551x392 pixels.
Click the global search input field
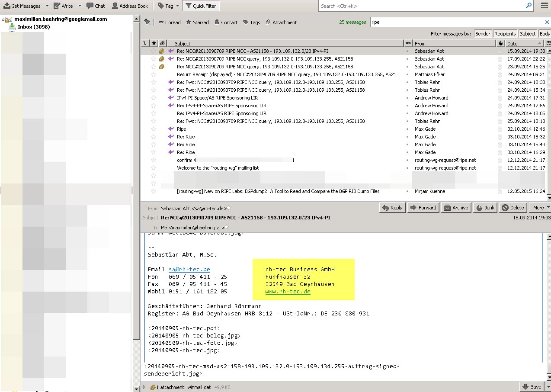pyautogui.click(x=422, y=6)
